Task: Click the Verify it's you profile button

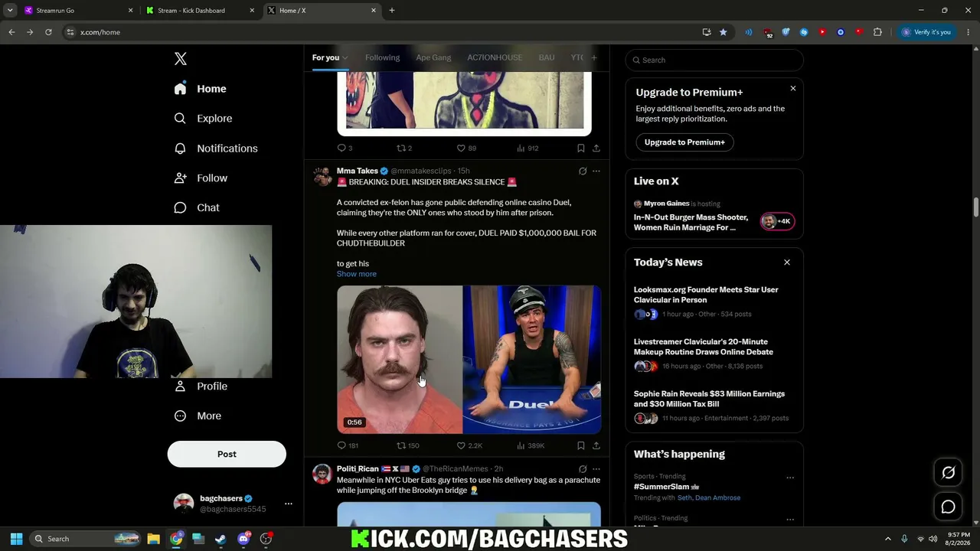Action: click(926, 32)
